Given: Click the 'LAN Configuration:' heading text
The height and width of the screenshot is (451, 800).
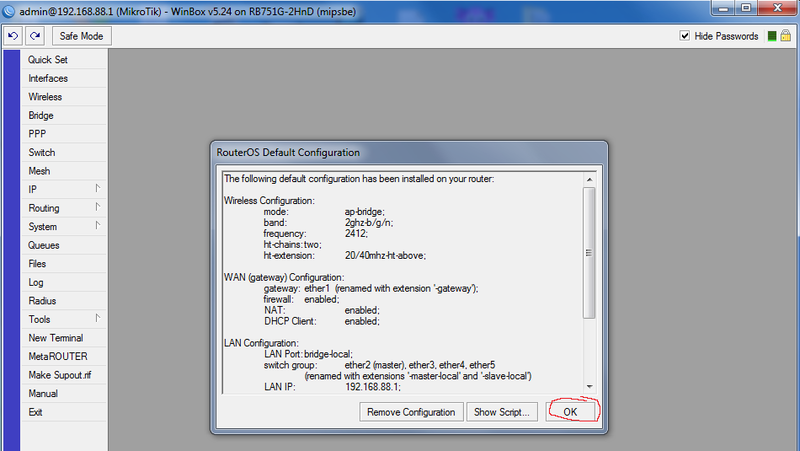Looking at the screenshot, I should click(x=261, y=343).
